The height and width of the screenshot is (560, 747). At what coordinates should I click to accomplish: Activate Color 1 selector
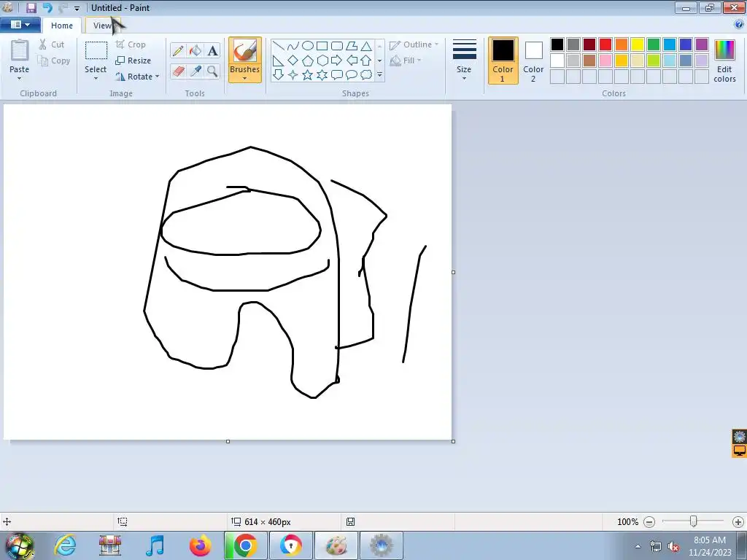click(503, 61)
